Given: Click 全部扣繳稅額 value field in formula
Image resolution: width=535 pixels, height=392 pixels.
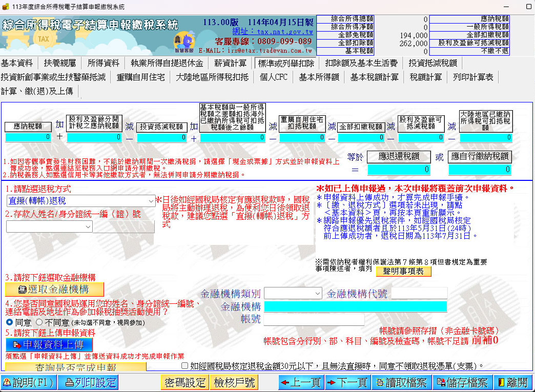Looking at the screenshot, I should [x=361, y=137].
